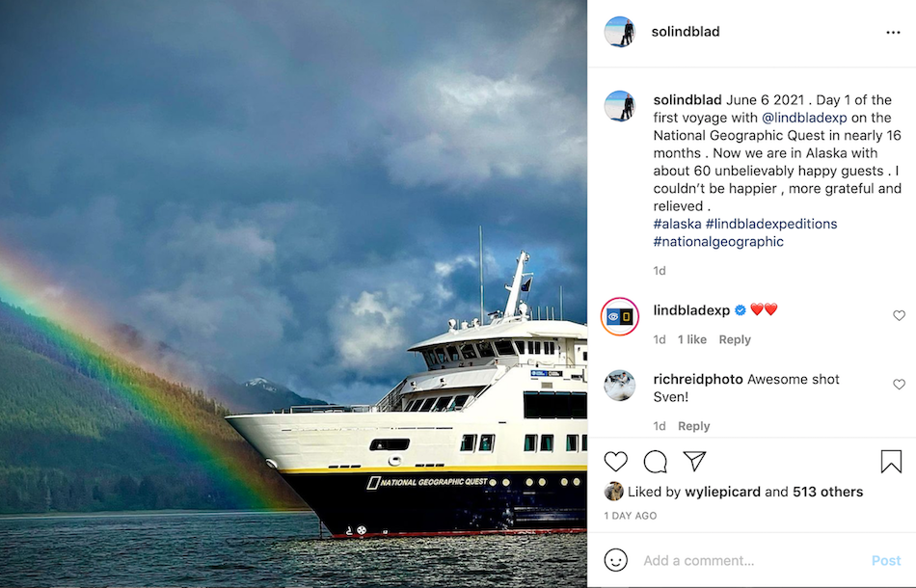Like the richreidphoto comment

click(x=899, y=385)
